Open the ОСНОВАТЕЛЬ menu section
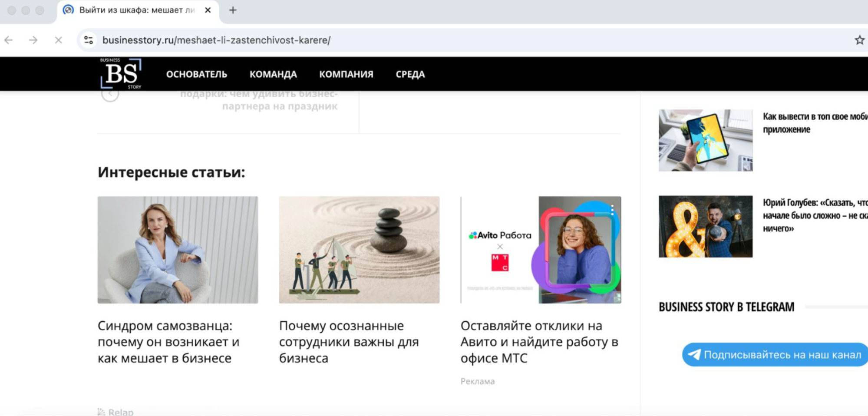The width and height of the screenshot is (868, 416). point(196,74)
